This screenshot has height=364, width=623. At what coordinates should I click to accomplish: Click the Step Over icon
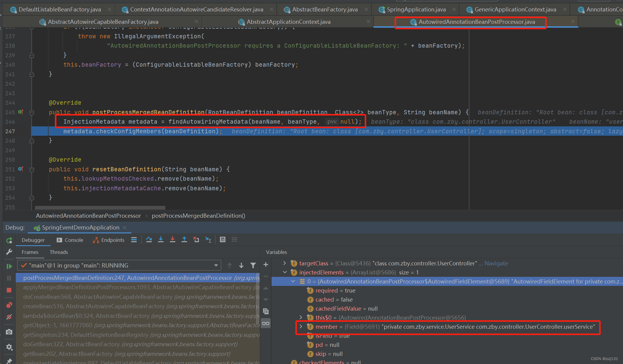point(149,240)
